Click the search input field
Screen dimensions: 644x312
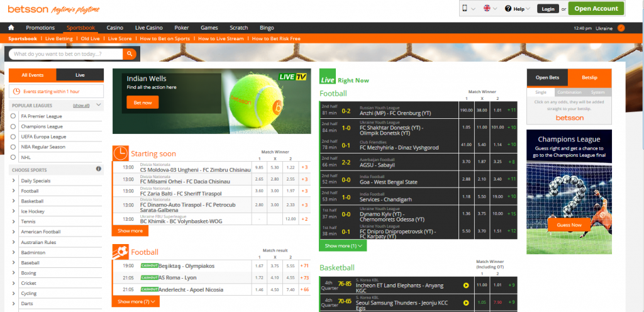(x=65, y=53)
